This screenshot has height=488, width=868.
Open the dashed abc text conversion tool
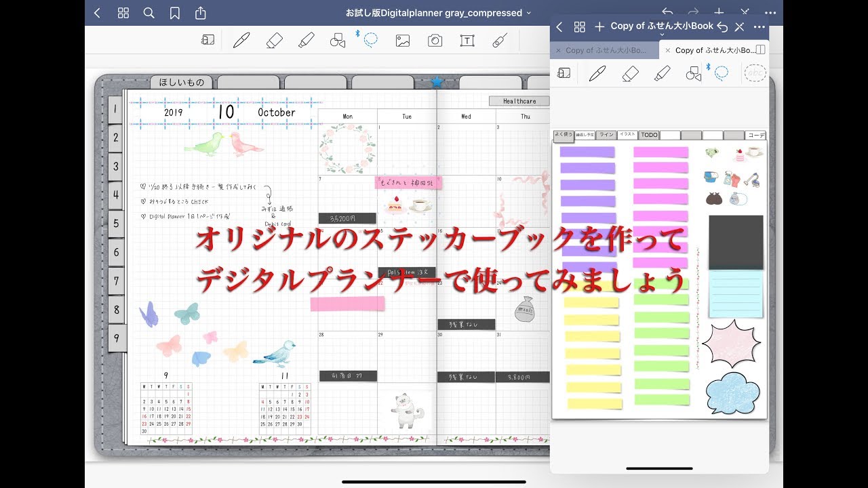click(755, 73)
